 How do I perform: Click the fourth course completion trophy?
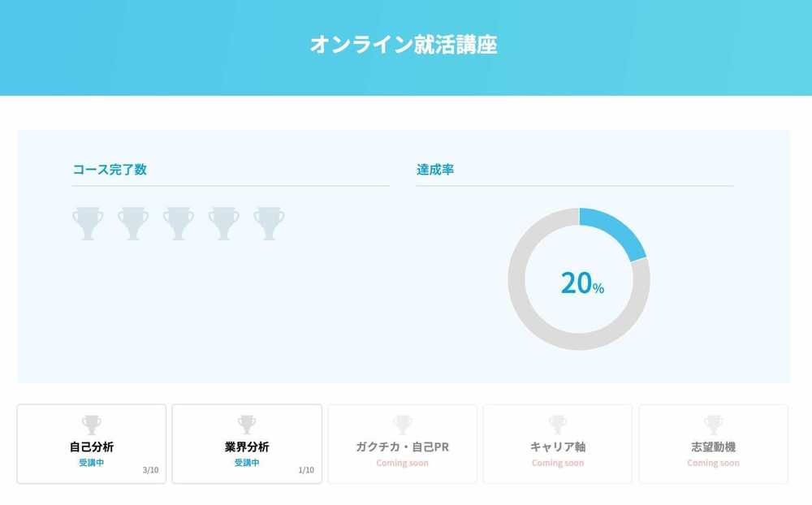[x=224, y=223]
